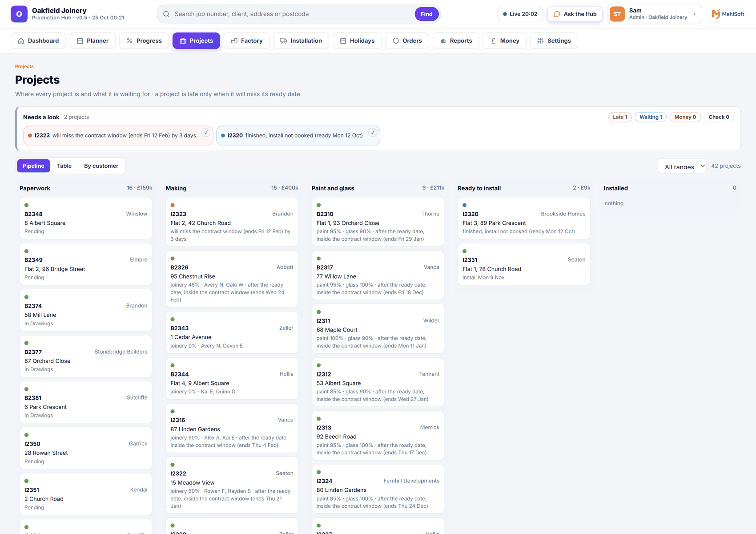This screenshot has width=756, height=534.
Task: Click the Money pound sign icon
Action: [x=493, y=41]
